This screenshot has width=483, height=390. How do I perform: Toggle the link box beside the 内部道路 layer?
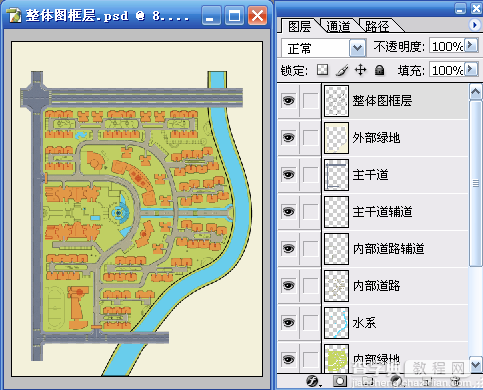[311, 286]
